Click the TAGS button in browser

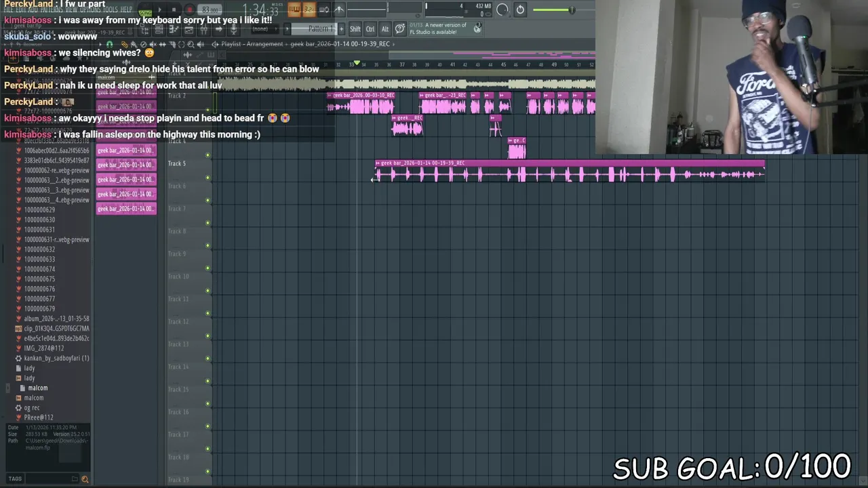click(x=15, y=479)
